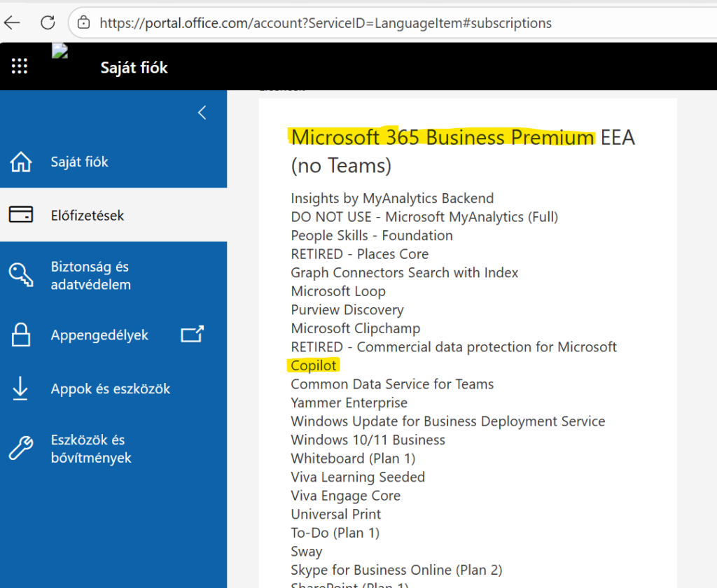
Task: Click the highlighted Copilot text
Action: coord(314,365)
